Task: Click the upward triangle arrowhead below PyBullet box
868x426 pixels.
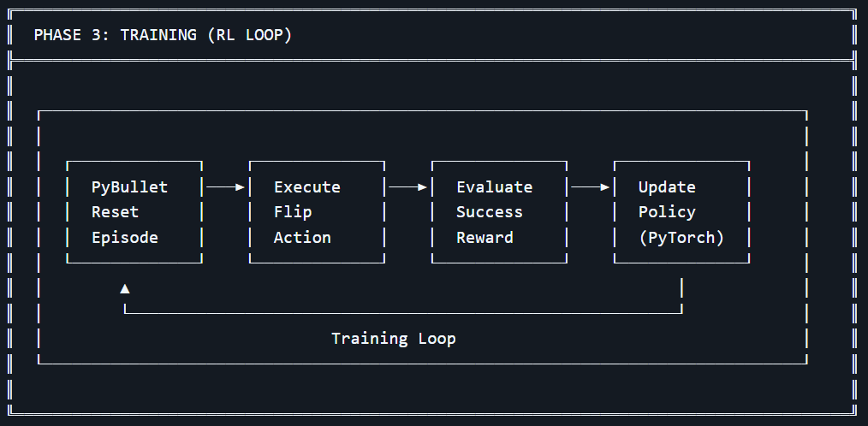Action: click(125, 289)
